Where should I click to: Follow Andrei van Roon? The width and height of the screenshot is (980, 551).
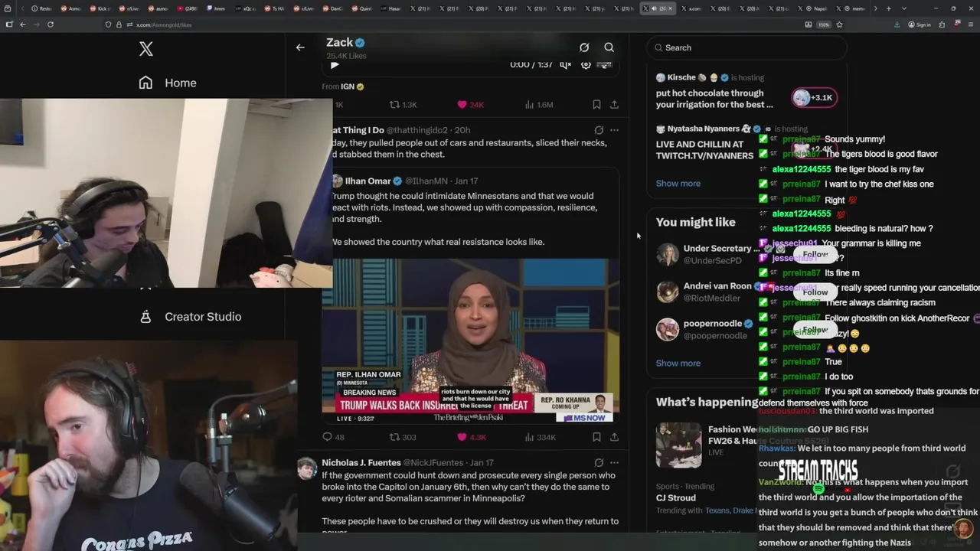click(815, 292)
